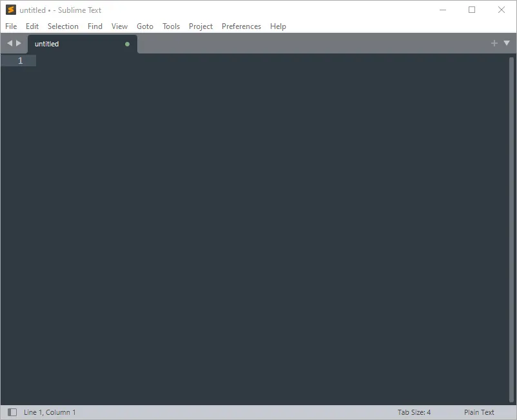Open the tab list dropdown triangle
The width and height of the screenshot is (517, 420).
coord(507,43)
